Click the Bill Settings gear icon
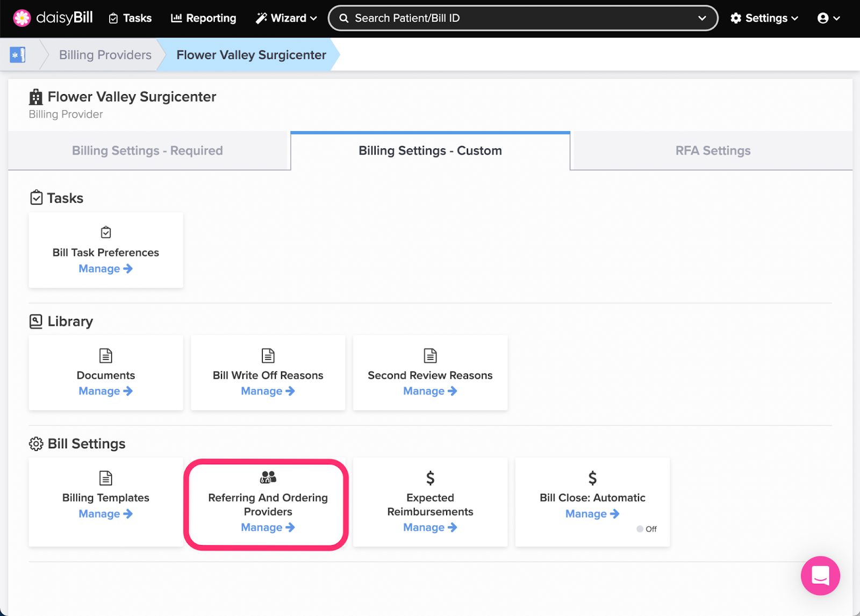Screen dimensions: 860x616 tap(36, 444)
